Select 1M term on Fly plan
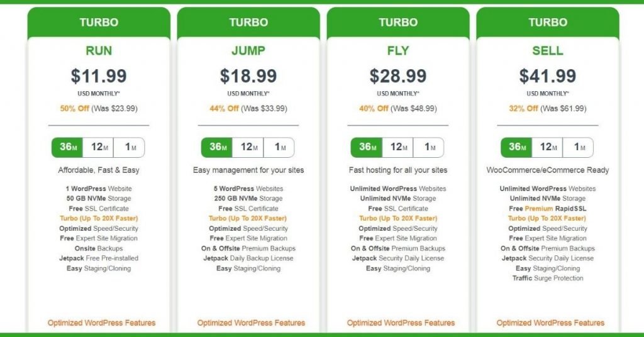Image resolution: width=644 pixels, height=337 pixels. point(428,147)
